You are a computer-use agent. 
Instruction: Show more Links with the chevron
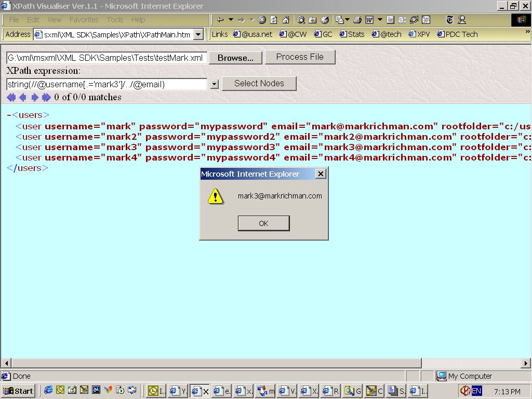pyautogui.click(x=528, y=32)
